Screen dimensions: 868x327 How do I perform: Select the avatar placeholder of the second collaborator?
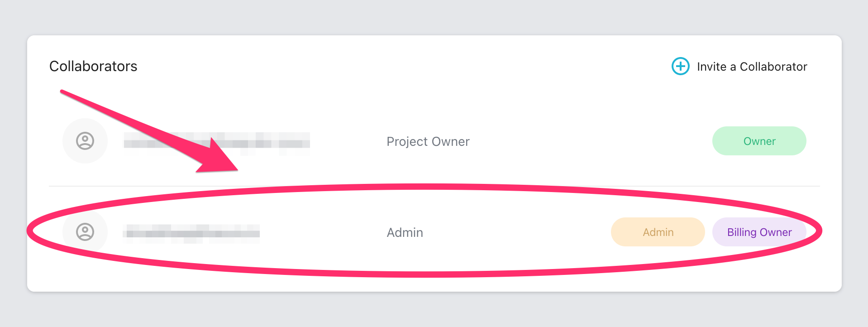[x=85, y=232]
